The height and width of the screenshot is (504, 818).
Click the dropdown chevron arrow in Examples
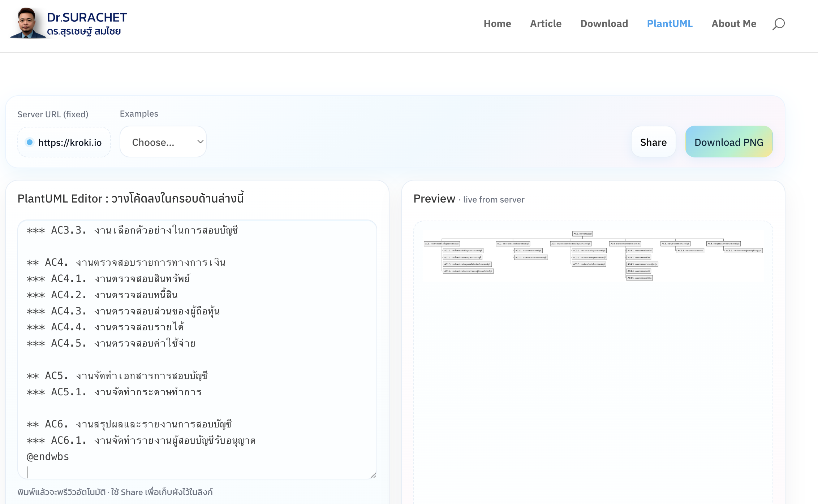click(x=200, y=142)
